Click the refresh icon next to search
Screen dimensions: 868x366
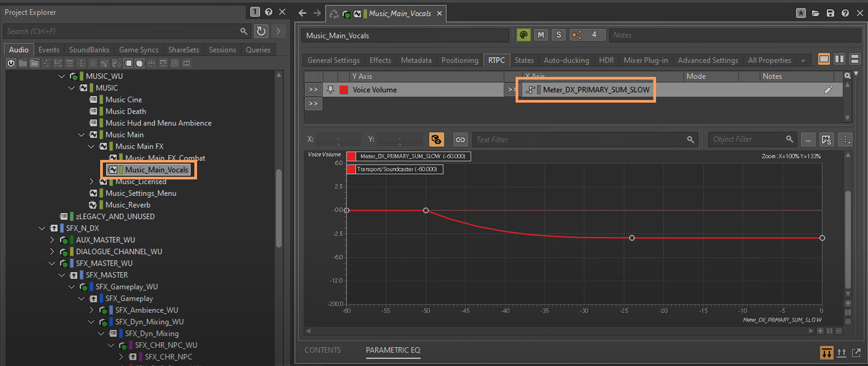pos(261,31)
